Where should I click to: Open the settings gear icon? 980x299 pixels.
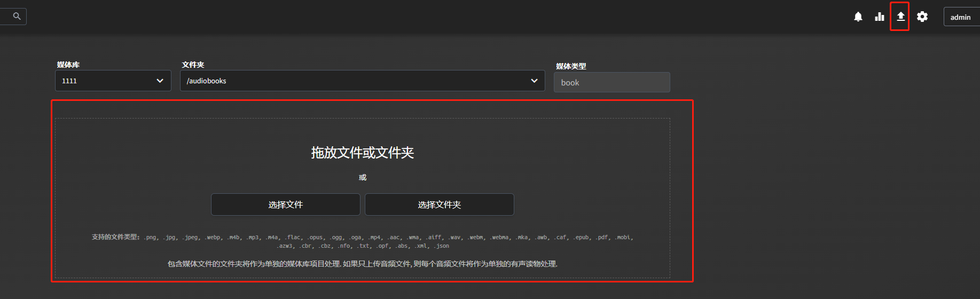pyautogui.click(x=922, y=17)
